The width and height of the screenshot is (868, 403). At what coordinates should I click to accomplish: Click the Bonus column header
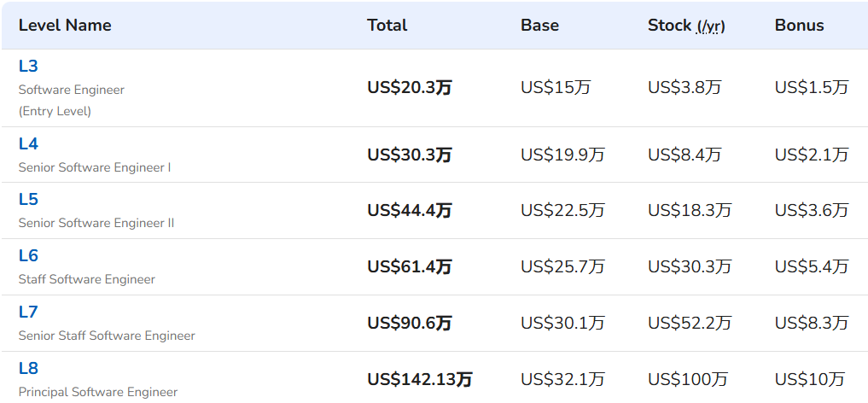[800, 26]
